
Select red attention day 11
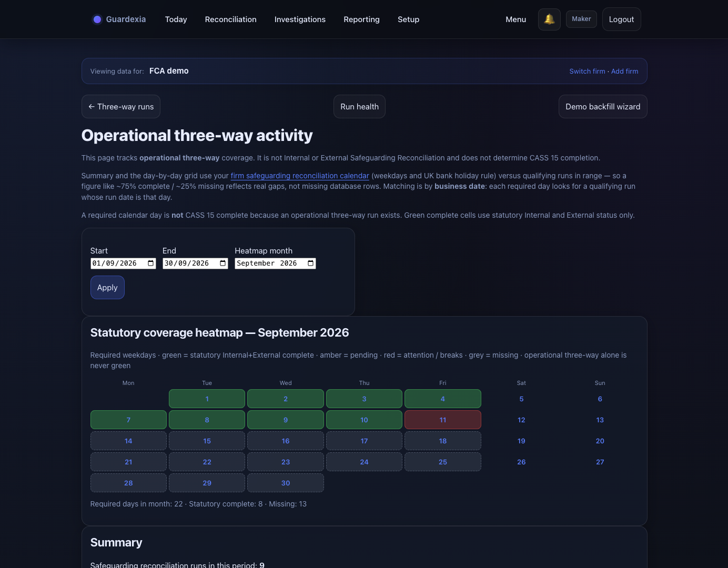(443, 420)
